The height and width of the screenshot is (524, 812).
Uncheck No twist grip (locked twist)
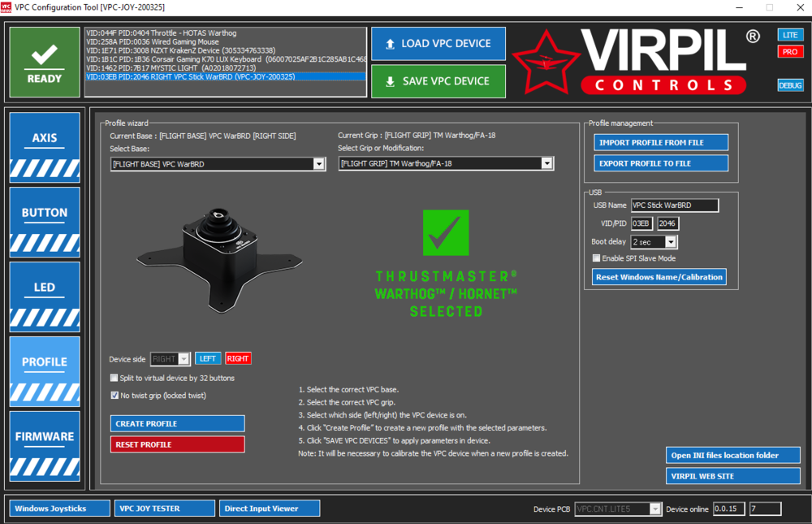click(x=114, y=396)
